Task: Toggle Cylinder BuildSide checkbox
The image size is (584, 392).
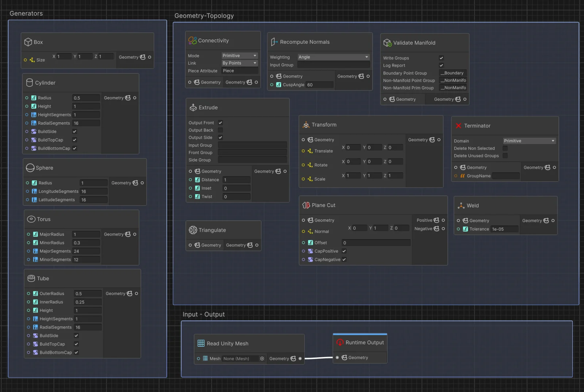Action: click(74, 131)
